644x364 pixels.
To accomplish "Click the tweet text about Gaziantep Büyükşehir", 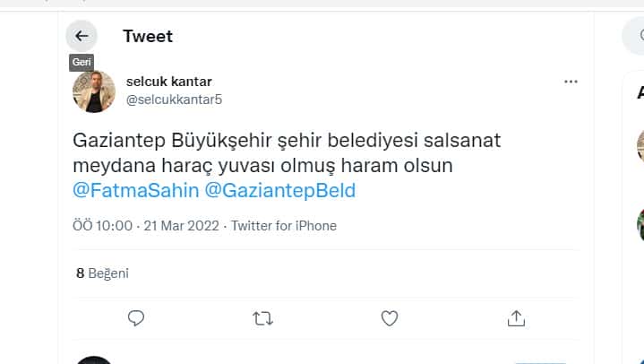I will tap(287, 154).
